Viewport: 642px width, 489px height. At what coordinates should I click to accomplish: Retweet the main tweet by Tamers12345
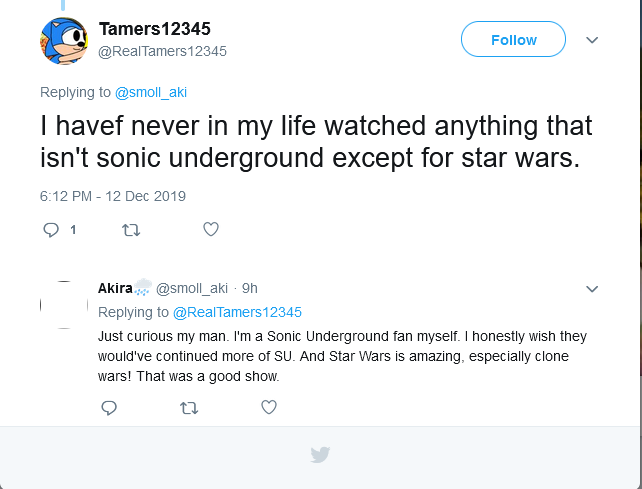(131, 229)
